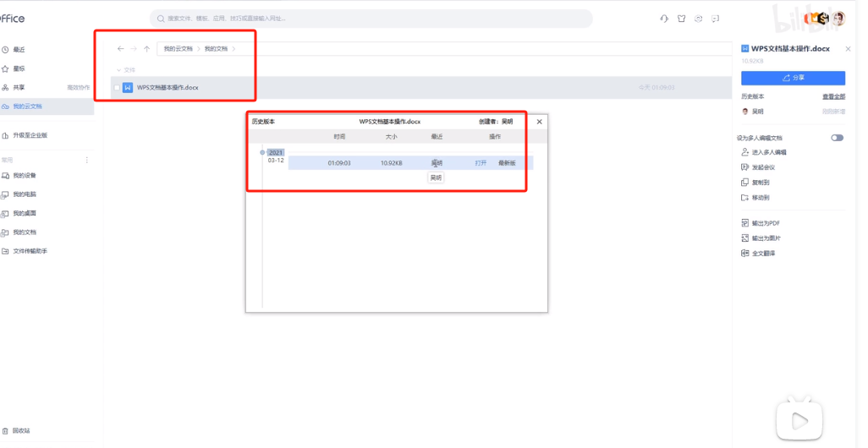Click the Word icon of WPS文档基本操作.docx row
868x448 pixels.
click(x=128, y=87)
